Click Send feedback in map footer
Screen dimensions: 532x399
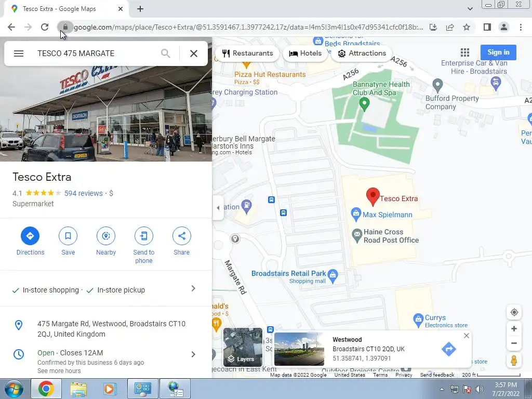point(437,375)
